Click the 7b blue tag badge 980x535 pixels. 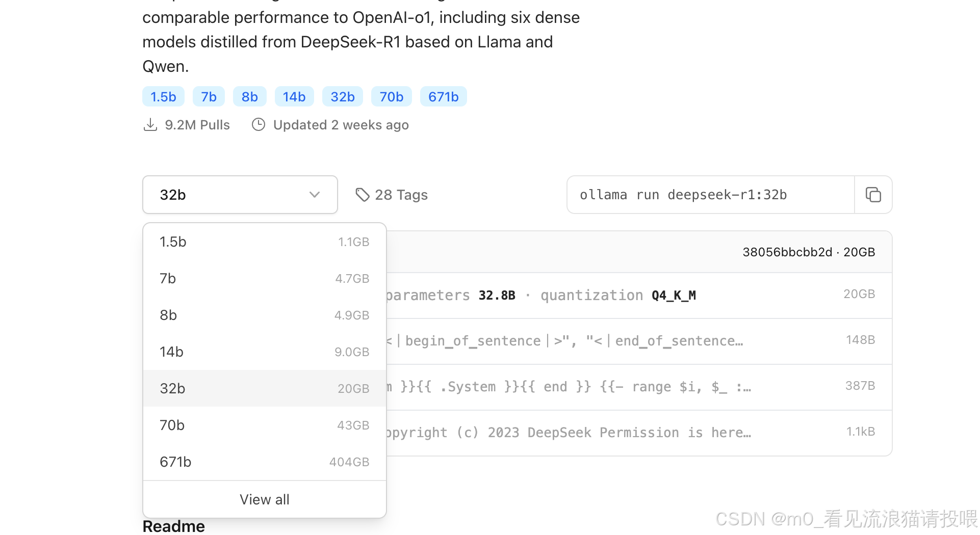[x=209, y=97]
